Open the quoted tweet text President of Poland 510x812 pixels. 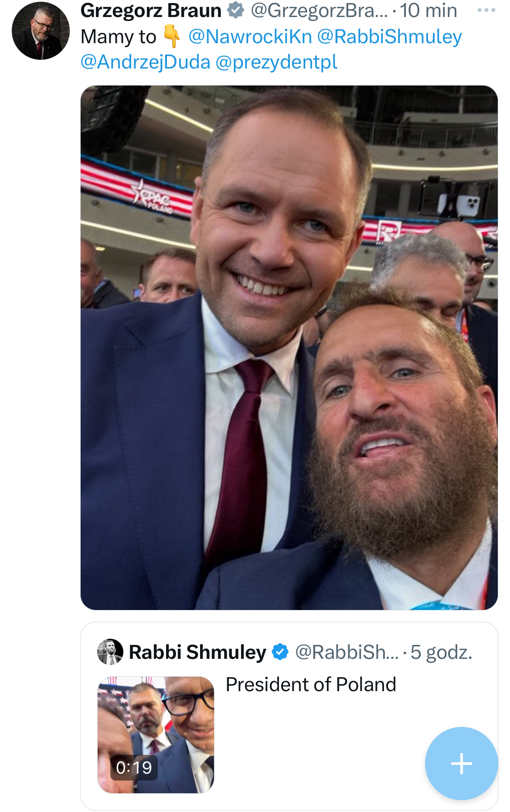[311, 684]
